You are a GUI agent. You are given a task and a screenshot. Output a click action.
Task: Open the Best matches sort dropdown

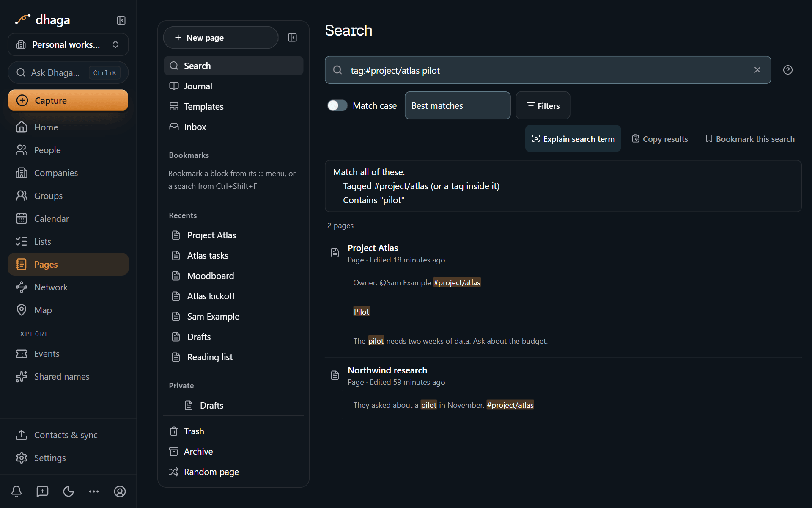coord(457,105)
